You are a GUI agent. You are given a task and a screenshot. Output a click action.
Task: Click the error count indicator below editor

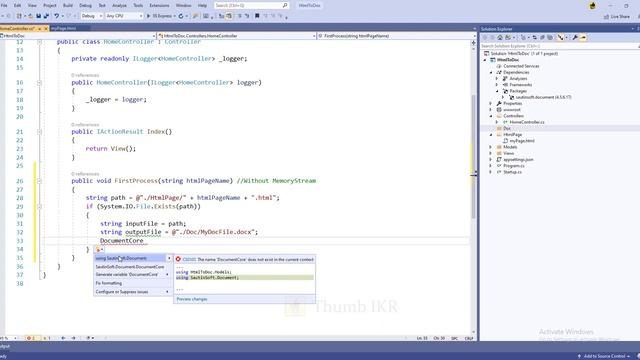(x=32, y=338)
